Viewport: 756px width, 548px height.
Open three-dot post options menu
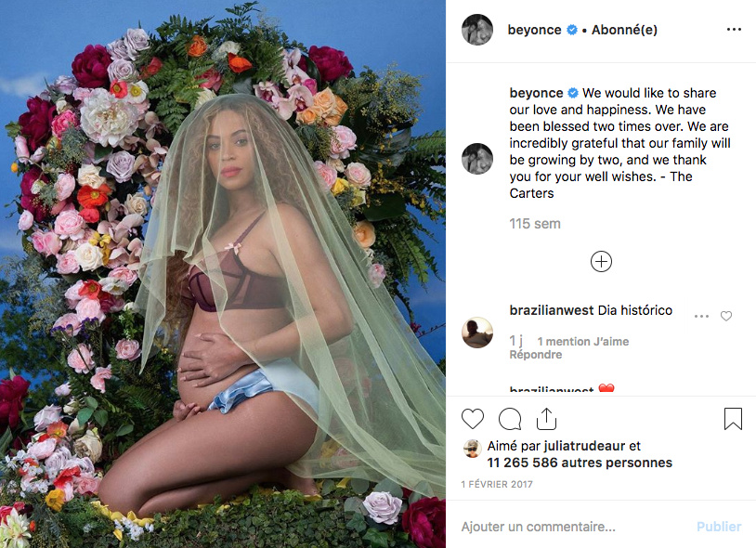pos(734,30)
